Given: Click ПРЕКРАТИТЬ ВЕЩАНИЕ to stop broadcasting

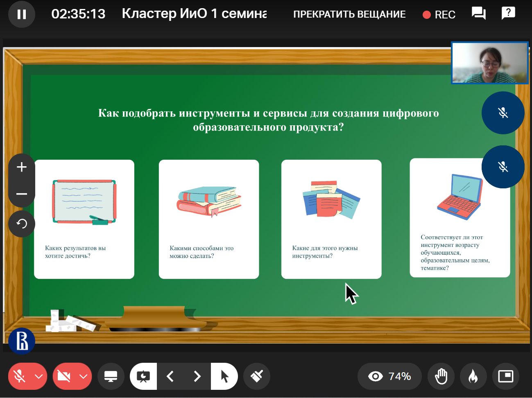Looking at the screenshot, I should point(349,15).
